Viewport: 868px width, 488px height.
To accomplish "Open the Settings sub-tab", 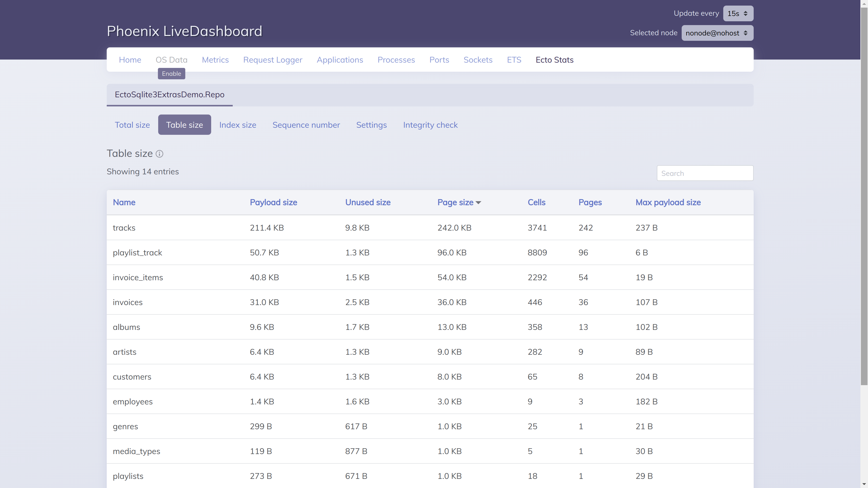I will tap(371, 125).
